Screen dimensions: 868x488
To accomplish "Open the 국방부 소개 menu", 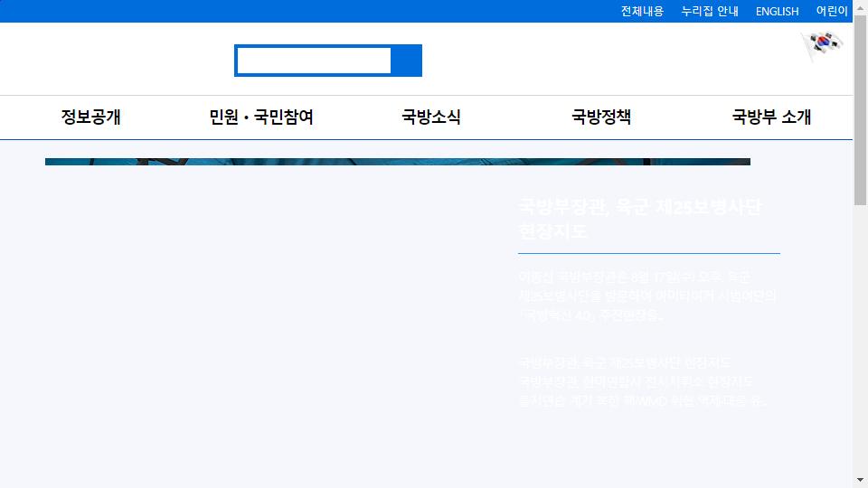I will [x=771, y=117].
